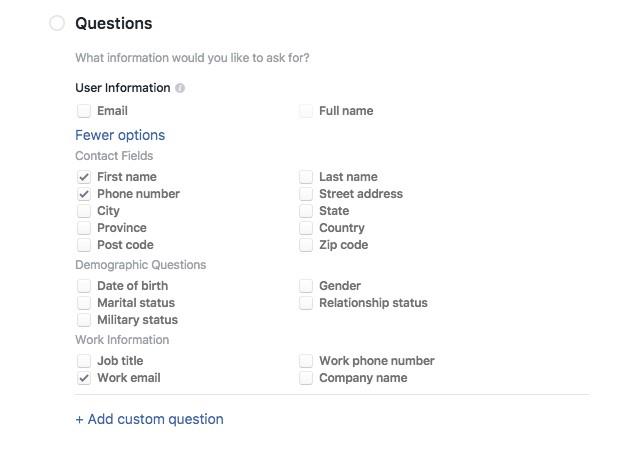Click Add custom question link
Screen dimensions: 628x454
pyautogui.click(x=149, y=419)
